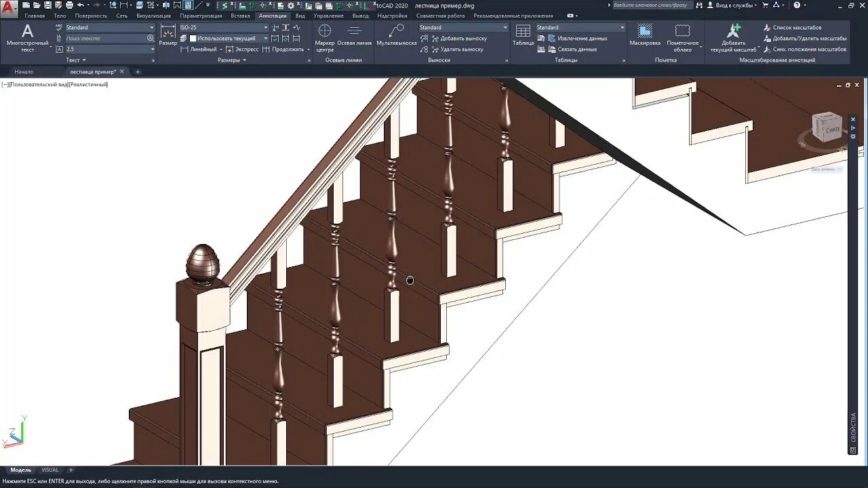The height and width of the screenshot is (488, 868).
Task: Click the Plot printer icon
Action: 69,5
